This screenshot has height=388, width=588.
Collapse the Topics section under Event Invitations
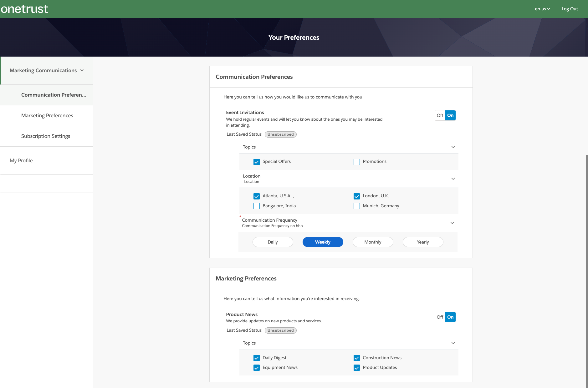453,147
